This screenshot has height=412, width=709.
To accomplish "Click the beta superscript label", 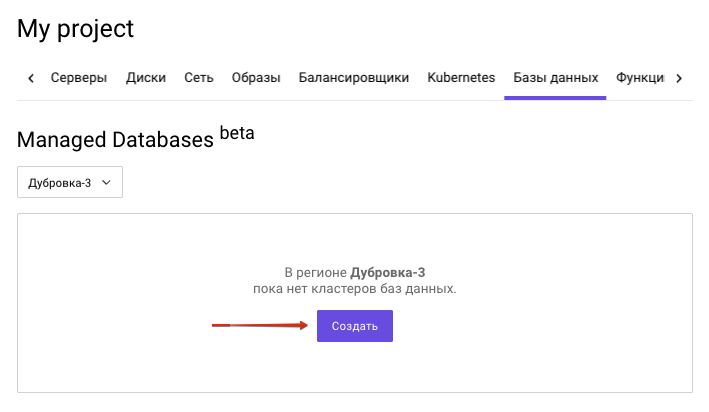I will point(237,134).
